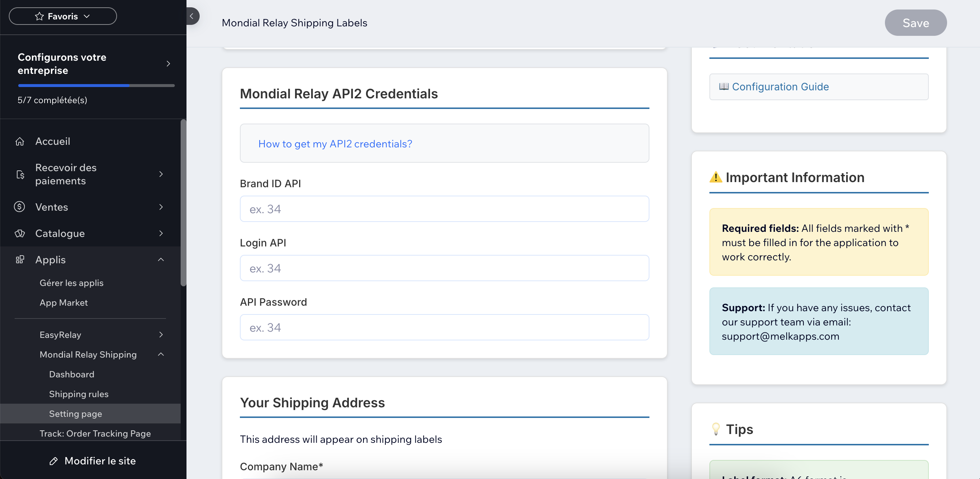Collapse the Applis section

(x=161, y=260)
